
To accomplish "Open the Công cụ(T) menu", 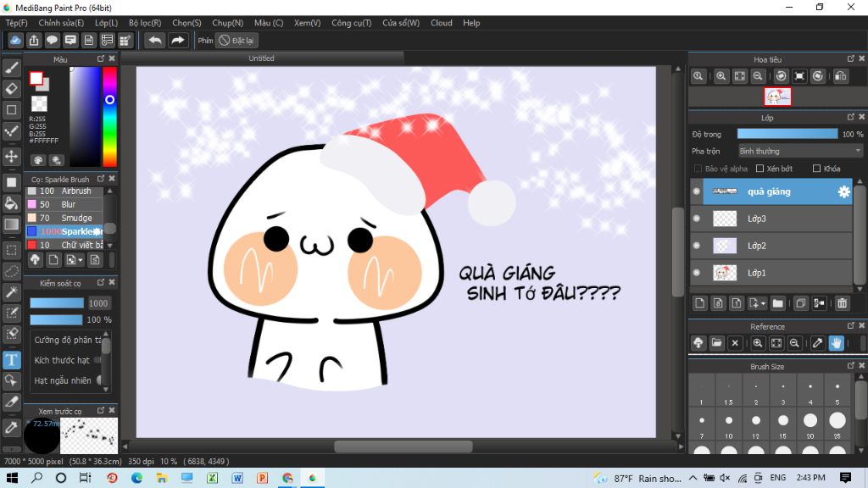I will pyautogui.click(x=352, y=23).
